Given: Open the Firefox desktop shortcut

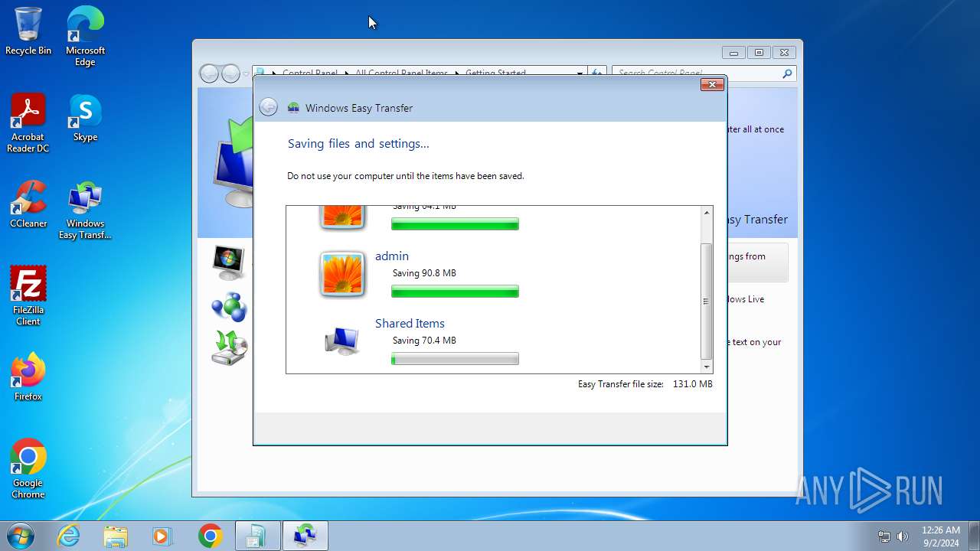Looking at the screenshot, I should pyautogui.click(x=28, y=377).
